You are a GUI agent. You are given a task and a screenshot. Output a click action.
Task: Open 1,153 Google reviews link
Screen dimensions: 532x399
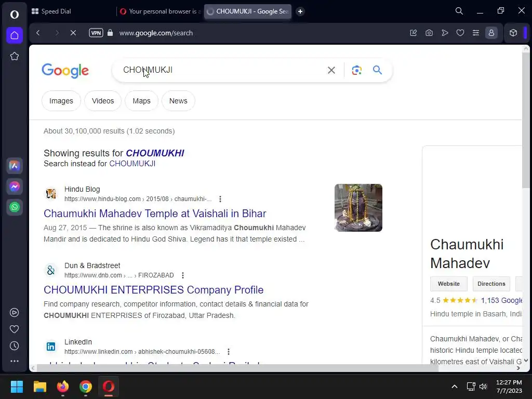pyautogui.click(x=501, y=300)
